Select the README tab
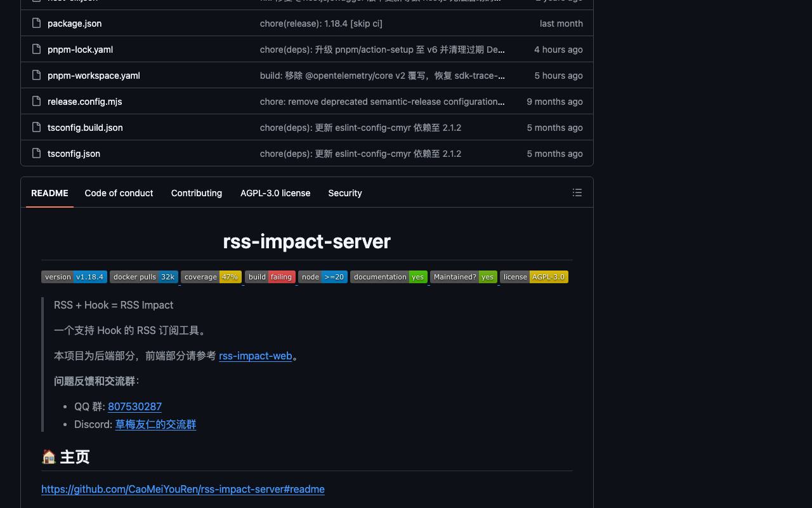812x508 pixels. coord(49,193)
